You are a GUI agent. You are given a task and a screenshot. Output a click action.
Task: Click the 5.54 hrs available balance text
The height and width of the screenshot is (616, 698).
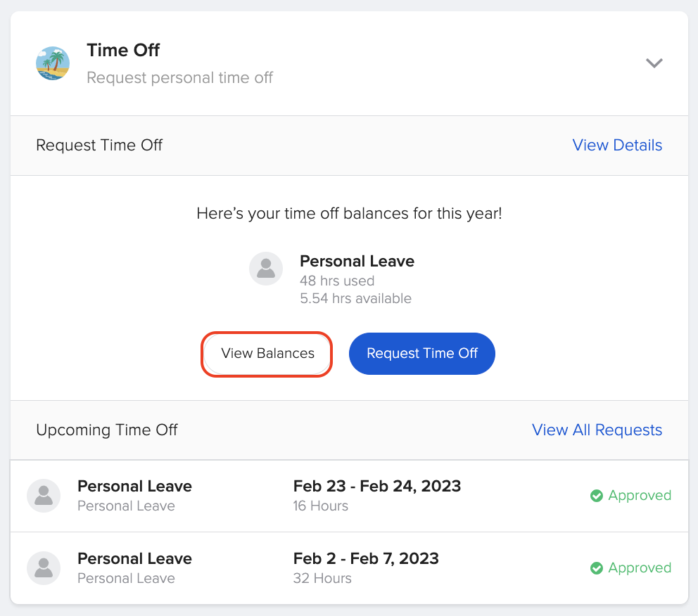[355, 298]
